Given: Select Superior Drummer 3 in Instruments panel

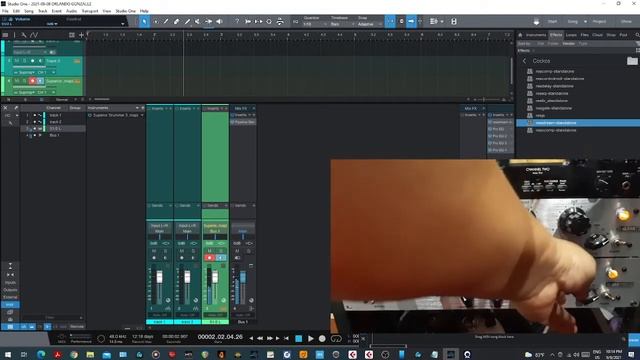Looking at the screenshot, I should (x=115, y=116).
